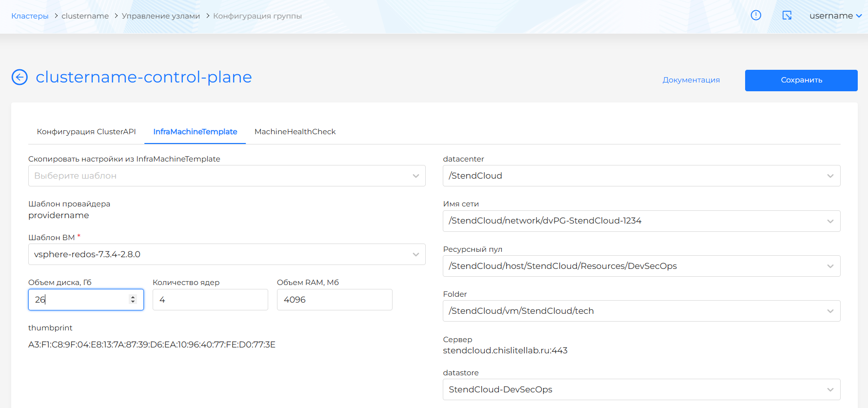
Task: Click the RAM size field with 4096
Action: 335,300
